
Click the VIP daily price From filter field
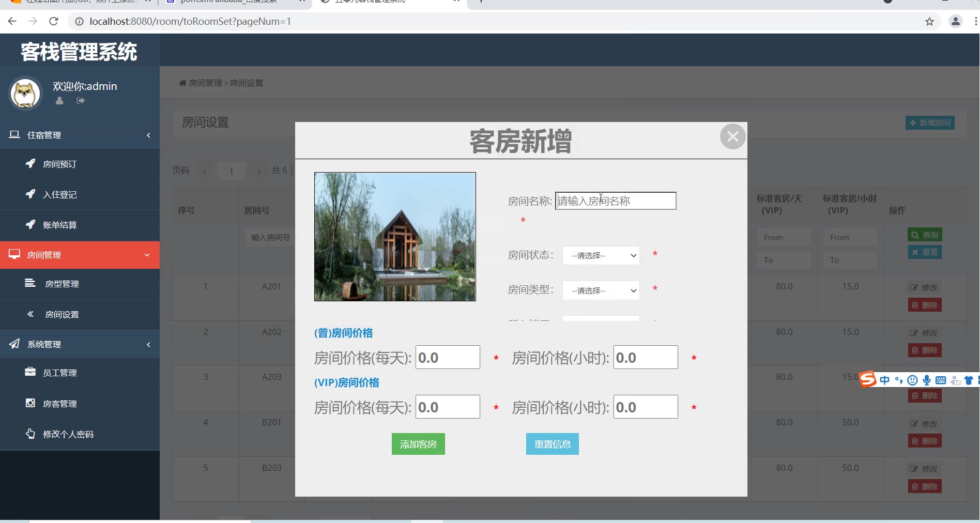[x=784, y=237]
